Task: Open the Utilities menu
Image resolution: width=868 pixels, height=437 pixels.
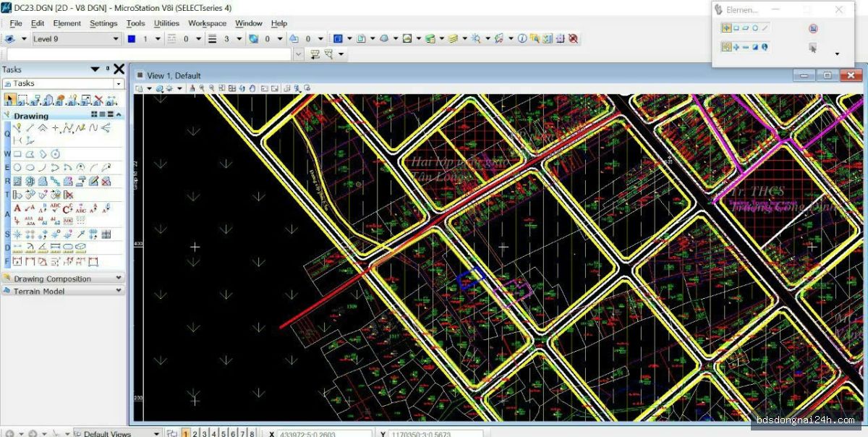Action: tap(167, 23)
